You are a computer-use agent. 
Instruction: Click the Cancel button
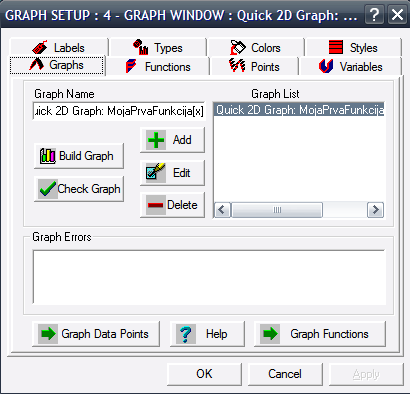click(x=285, y=374)
